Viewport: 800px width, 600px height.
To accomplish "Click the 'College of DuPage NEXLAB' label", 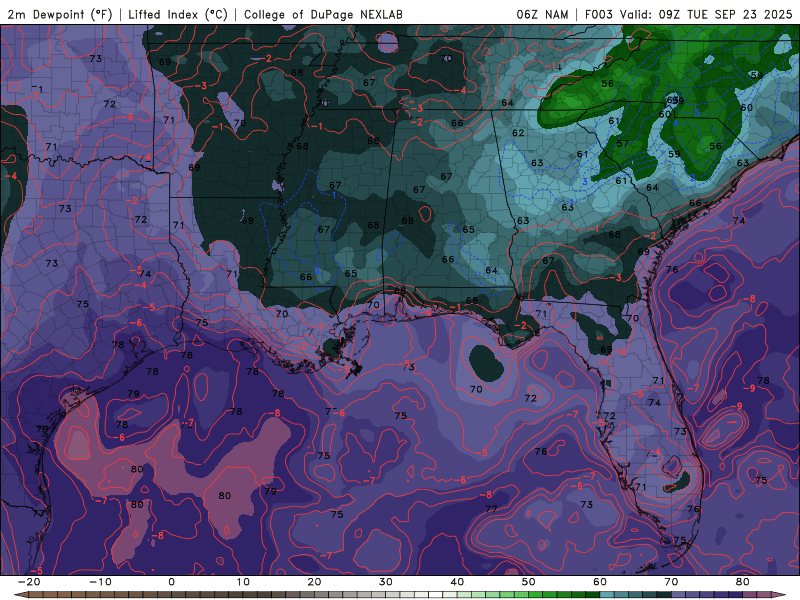I will click(x=323, y=14).
